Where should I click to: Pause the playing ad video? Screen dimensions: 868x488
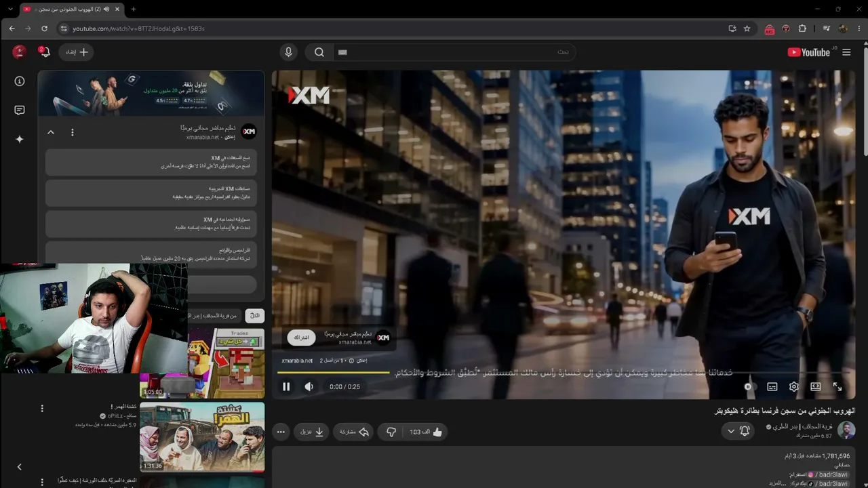coord(286,386)
